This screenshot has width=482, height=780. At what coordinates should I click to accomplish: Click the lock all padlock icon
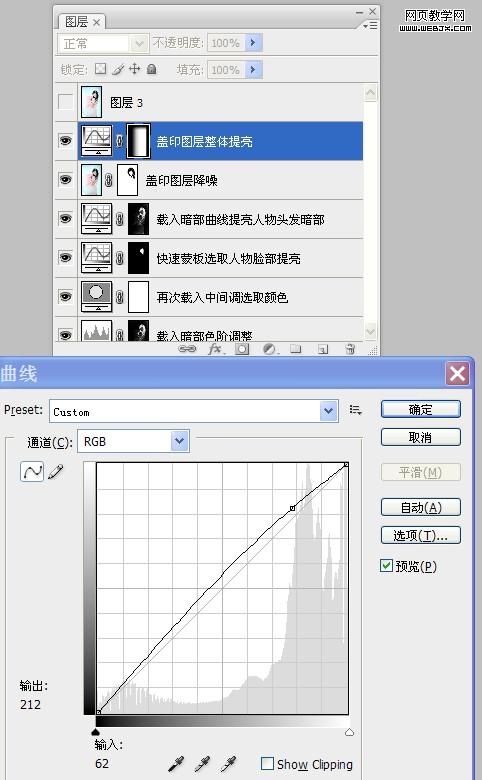tap(152, 69)
